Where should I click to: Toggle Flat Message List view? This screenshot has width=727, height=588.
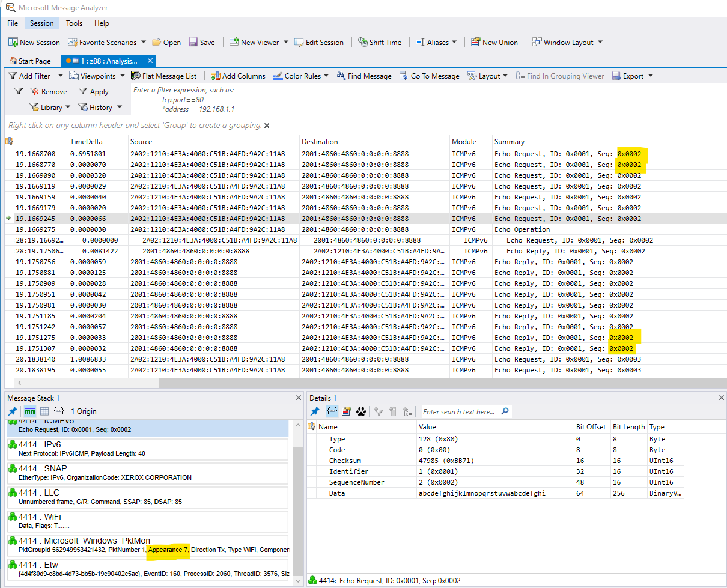click(x=163, y=76)
